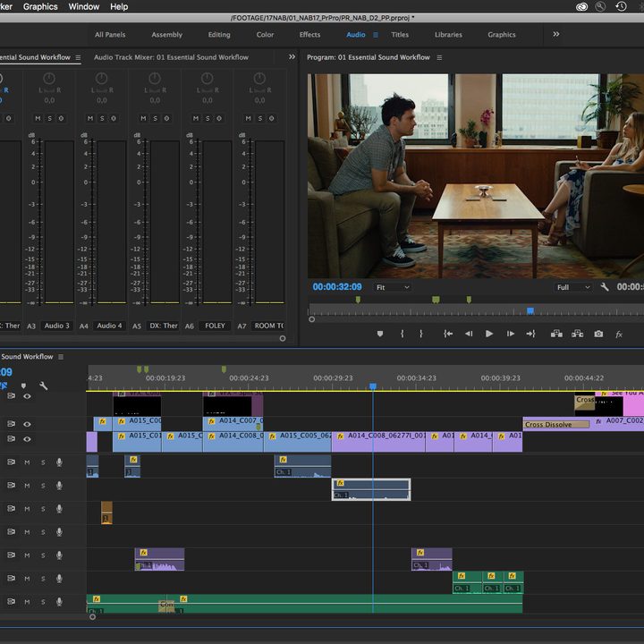Viewport: 644px width, 644px height.
Task: Mute first audio track in timeline
Action: pos(27,462)
